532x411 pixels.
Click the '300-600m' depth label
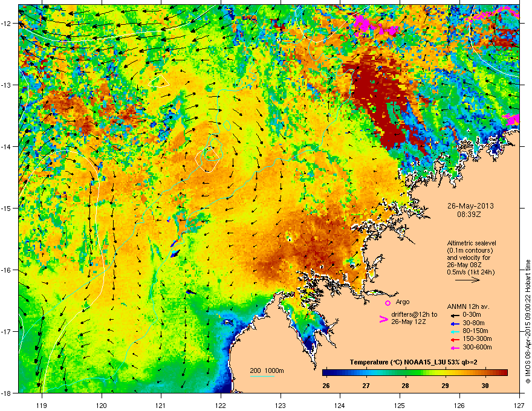coord(477,348)
